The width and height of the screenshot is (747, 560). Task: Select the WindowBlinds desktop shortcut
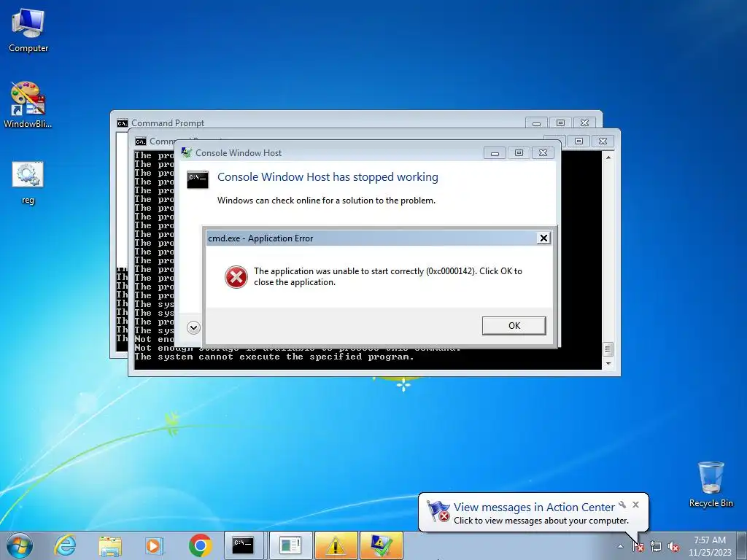coord(28,105)
